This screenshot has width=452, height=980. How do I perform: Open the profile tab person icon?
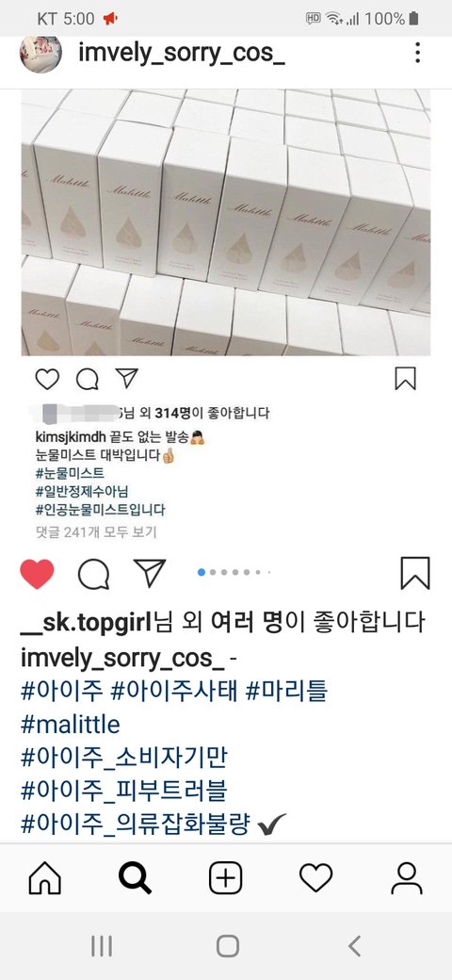407,879
